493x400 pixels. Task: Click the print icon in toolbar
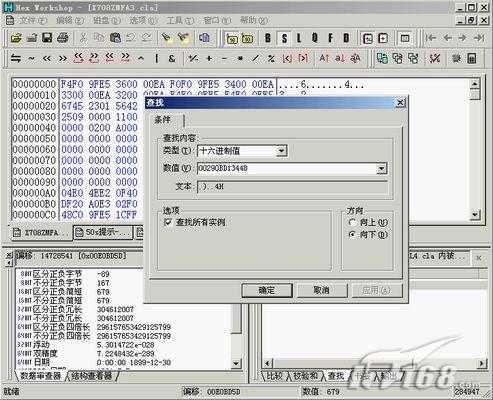pyautogui.click(x=62, y=38)
